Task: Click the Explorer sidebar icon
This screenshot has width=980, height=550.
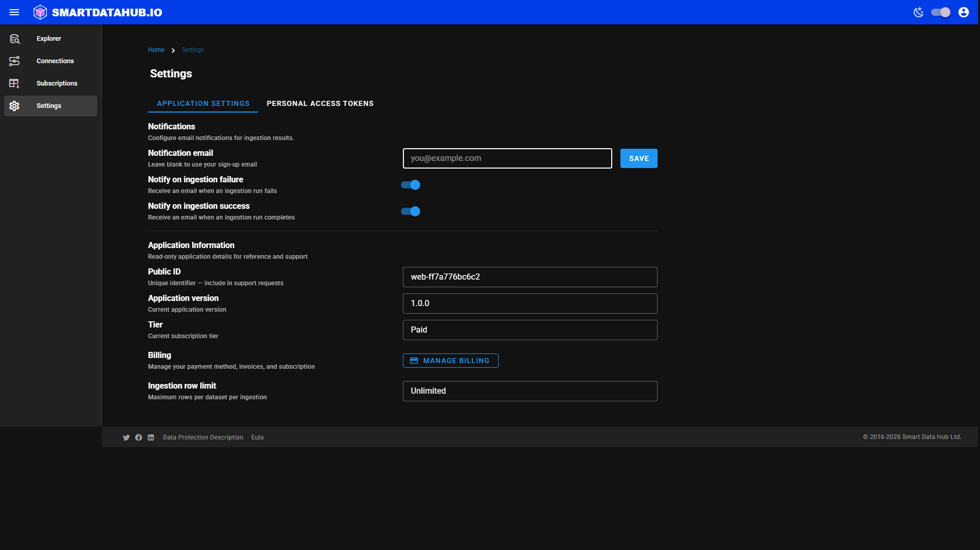Action: coord(14,39)
